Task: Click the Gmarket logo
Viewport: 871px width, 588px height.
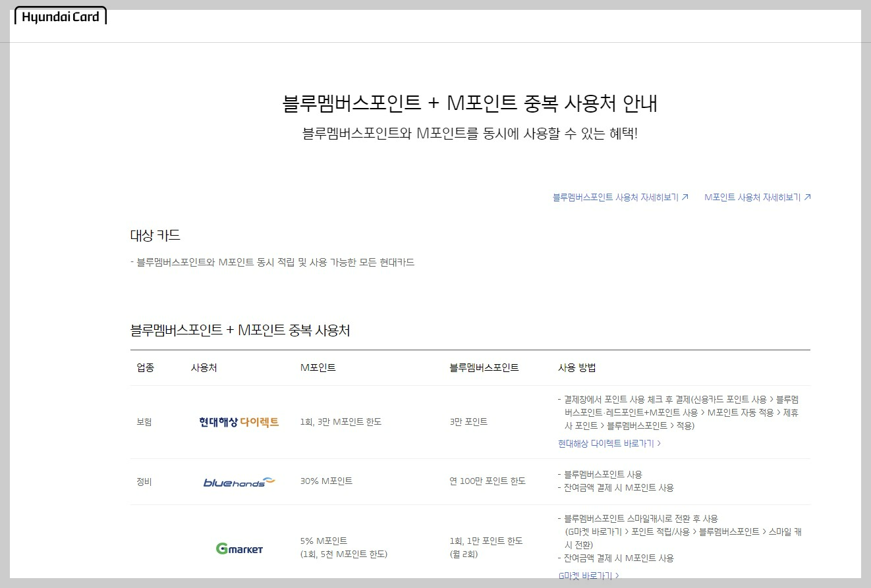Action: (x=239, y=548)
